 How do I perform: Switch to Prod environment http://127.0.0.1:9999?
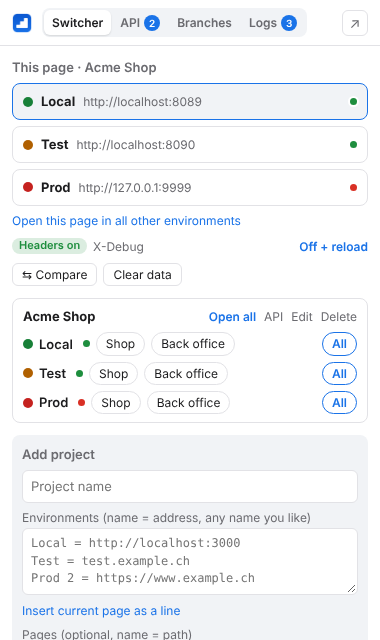tap(190, 187)
